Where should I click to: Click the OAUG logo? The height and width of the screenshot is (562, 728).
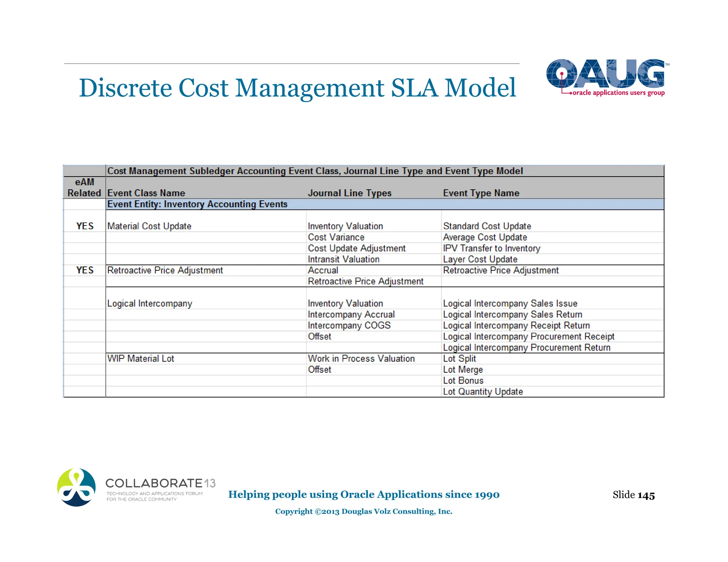(608, 78)
